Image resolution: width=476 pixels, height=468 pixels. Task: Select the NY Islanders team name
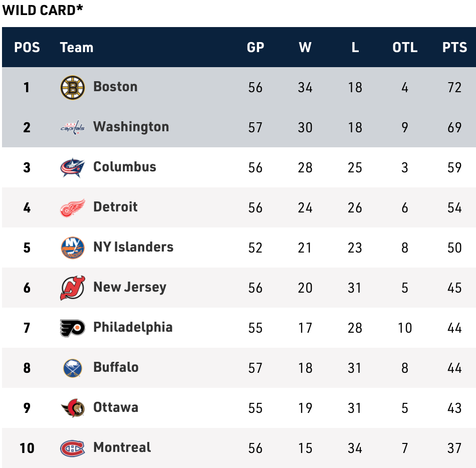pyautogui.click(x=133, y=247)
